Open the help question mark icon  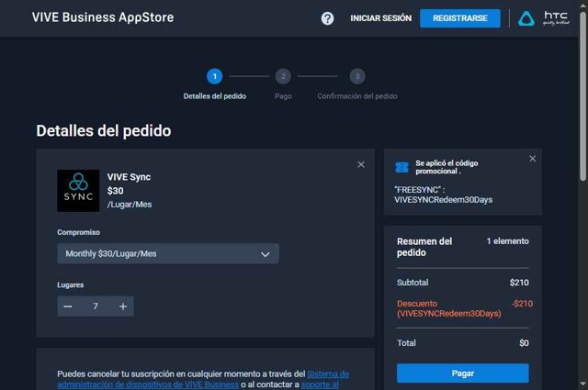[327, 18]
